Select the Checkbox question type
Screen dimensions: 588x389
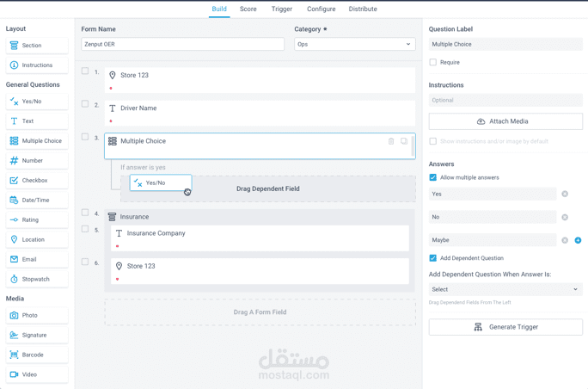(37, 181)
